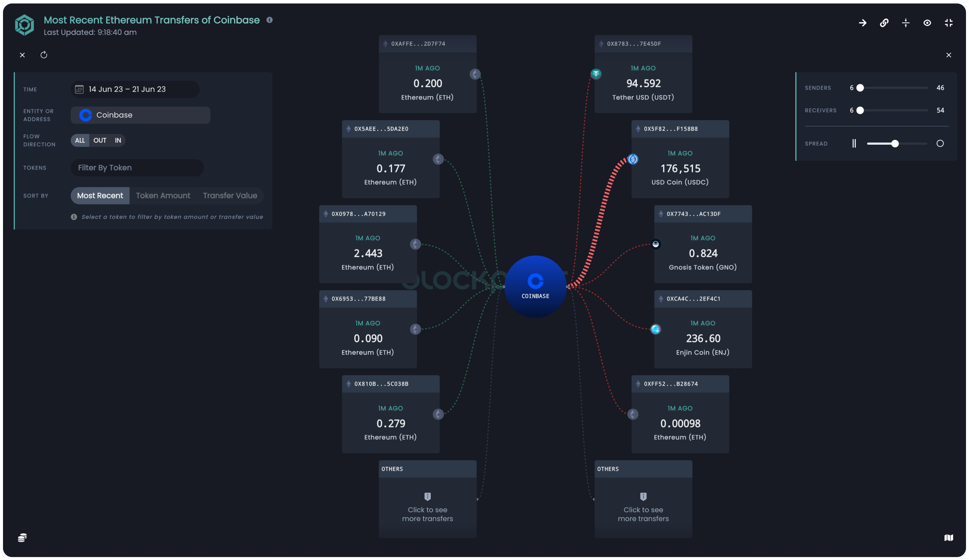Select OUT flow direction
969x560 pixels.
tap(100, 140)
